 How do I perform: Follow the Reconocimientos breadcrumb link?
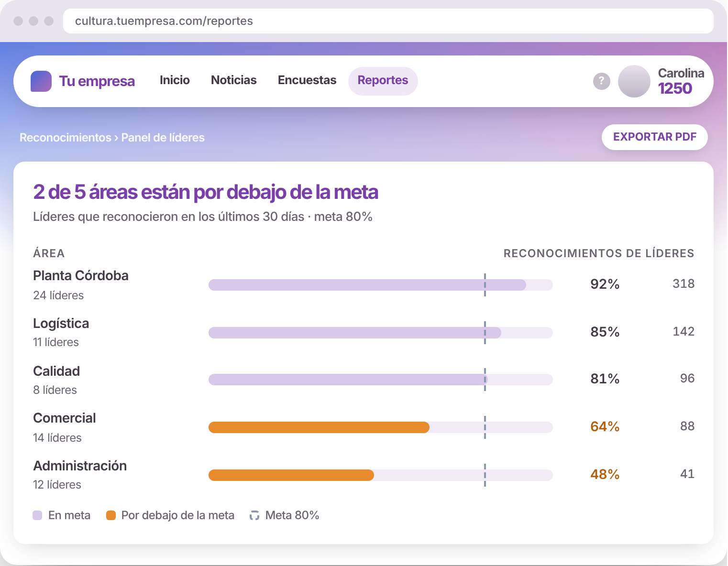pos(66,138)
